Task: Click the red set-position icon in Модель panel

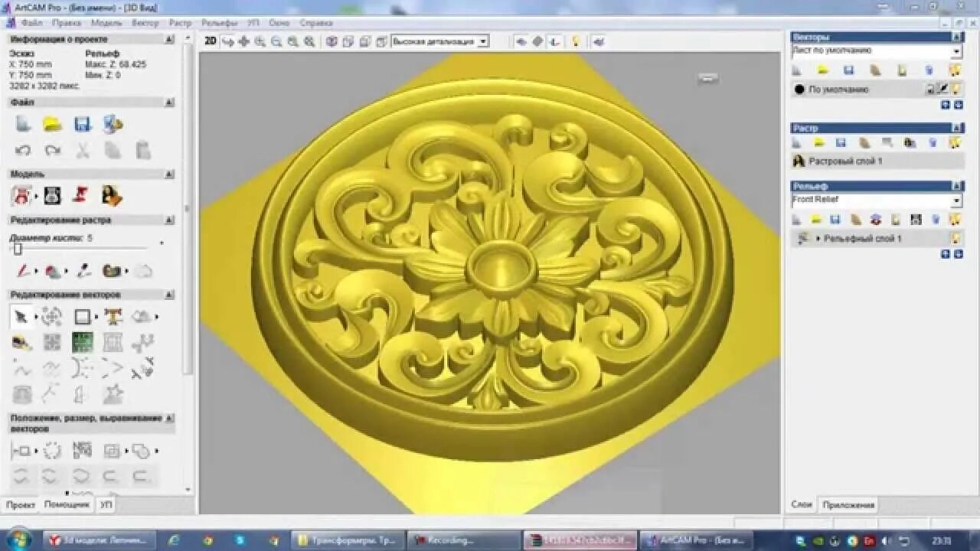Action: click(81, 196)
